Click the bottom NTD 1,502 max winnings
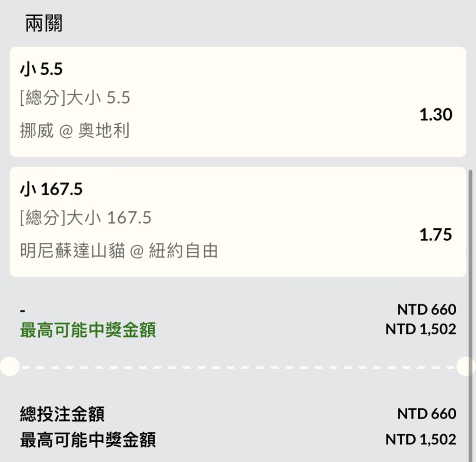This screenshot has width=476, height=462. (421, 439)
